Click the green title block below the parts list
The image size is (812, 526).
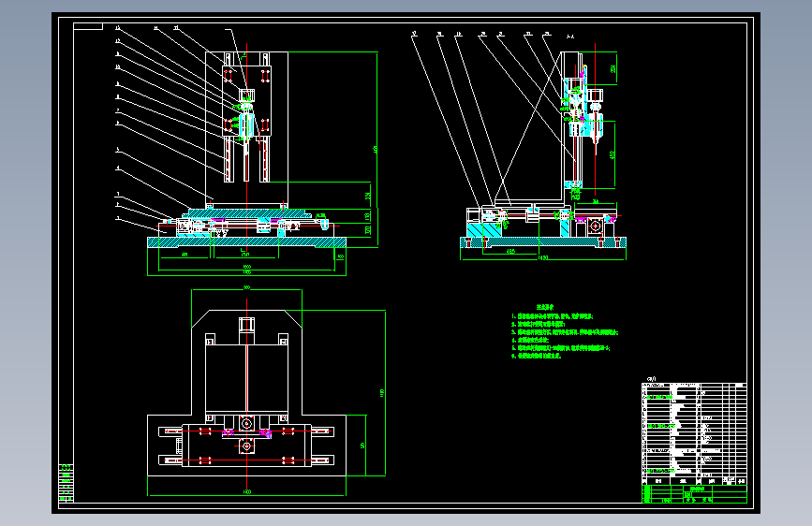coord(694,494)
